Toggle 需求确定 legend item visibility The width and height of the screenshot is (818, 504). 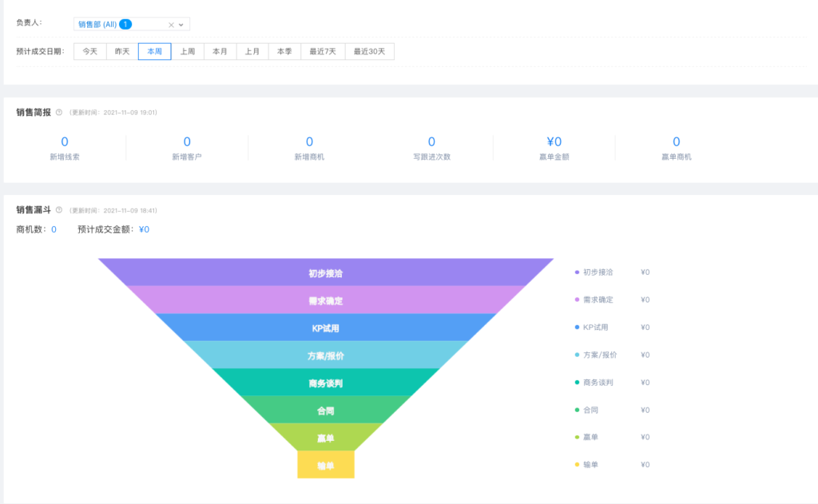598,300
